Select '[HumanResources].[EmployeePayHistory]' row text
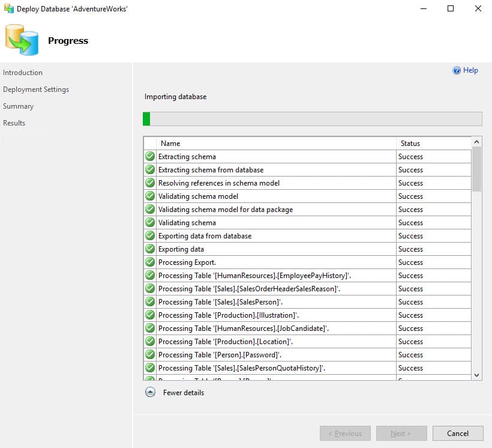This screenshot has width=492, height=448. tap(254, 275)
